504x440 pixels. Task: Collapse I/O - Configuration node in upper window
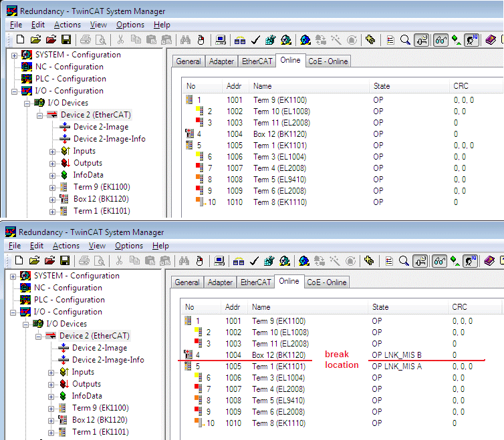point(14,92)
